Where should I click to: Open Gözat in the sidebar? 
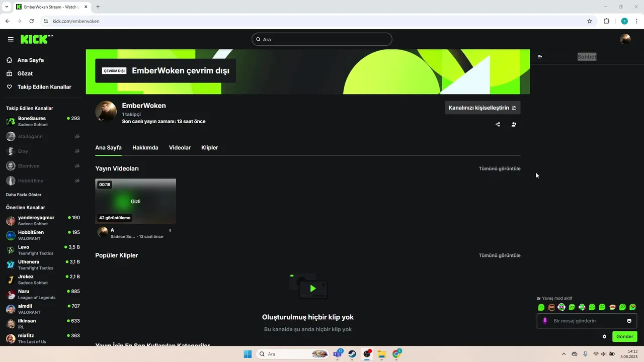pos(25,73)
